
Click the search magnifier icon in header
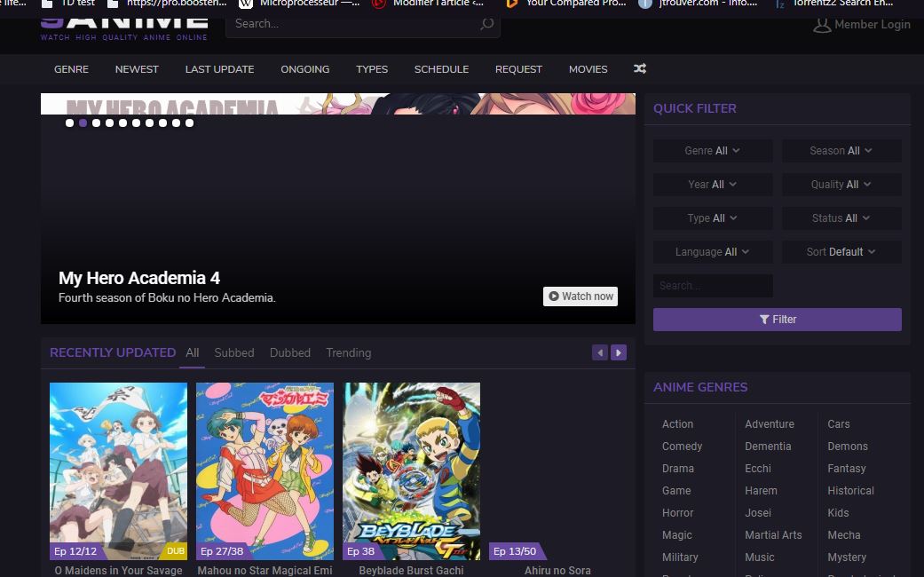click(486, 24)
